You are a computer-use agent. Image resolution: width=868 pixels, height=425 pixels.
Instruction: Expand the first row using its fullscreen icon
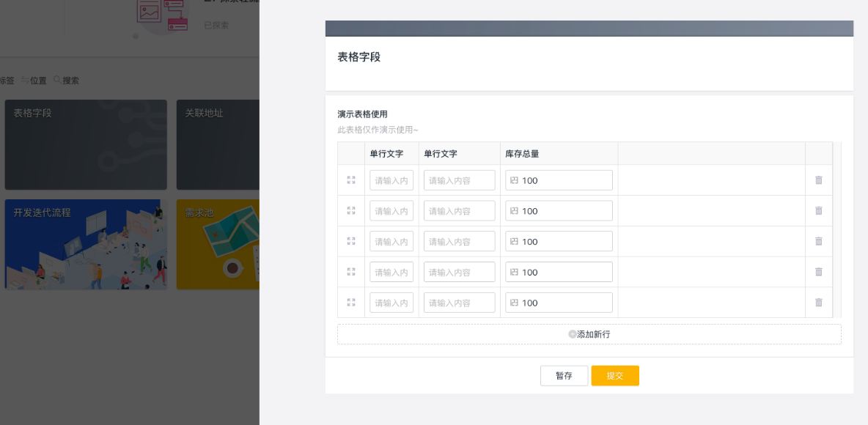pyautogui.click(x=351, y=180)
